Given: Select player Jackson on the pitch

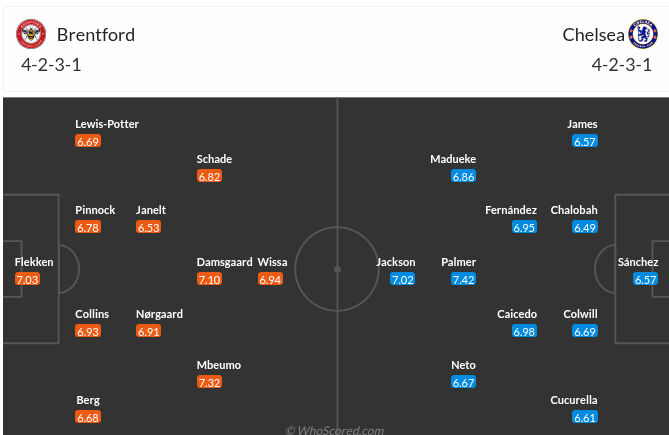Looking at the screenshot, I should (395, 262).
